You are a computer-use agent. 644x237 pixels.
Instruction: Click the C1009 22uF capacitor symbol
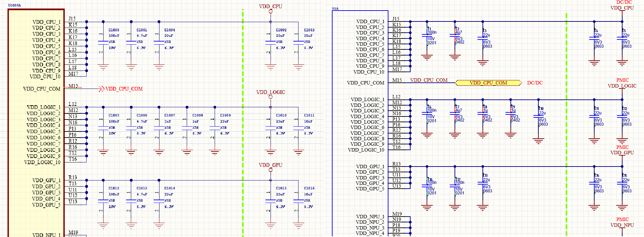(215, 128)
